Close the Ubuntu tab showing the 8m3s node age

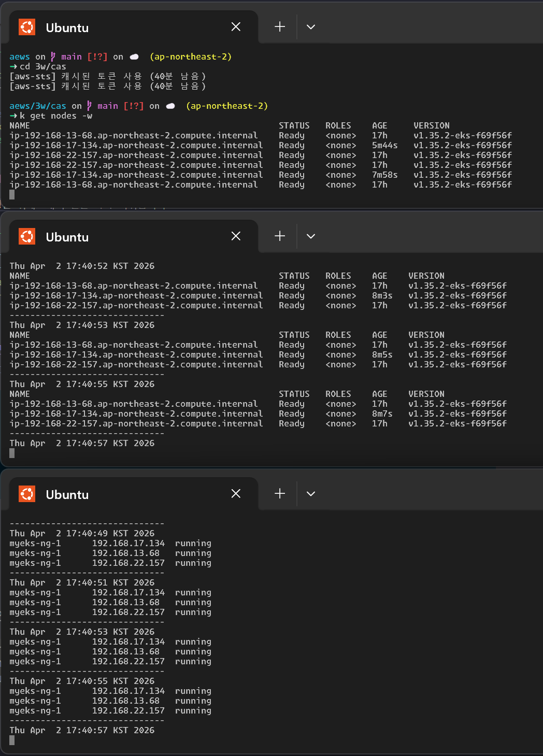[236, 236]
